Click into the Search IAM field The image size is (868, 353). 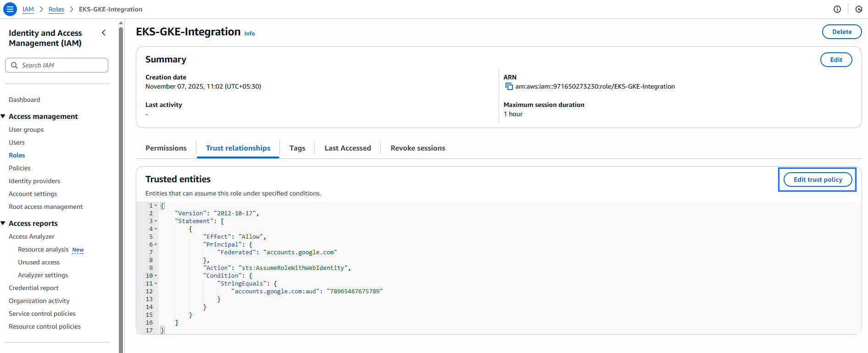tap(62, 65)
